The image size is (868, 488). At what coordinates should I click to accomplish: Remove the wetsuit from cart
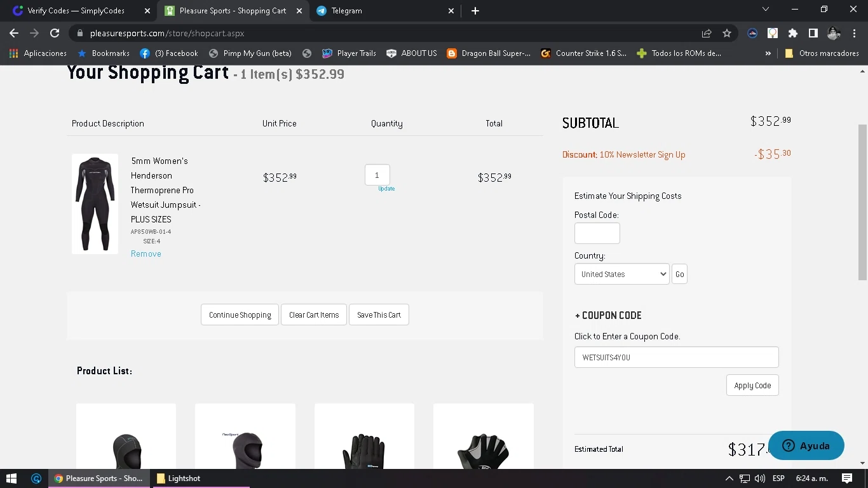click(146, 254)
